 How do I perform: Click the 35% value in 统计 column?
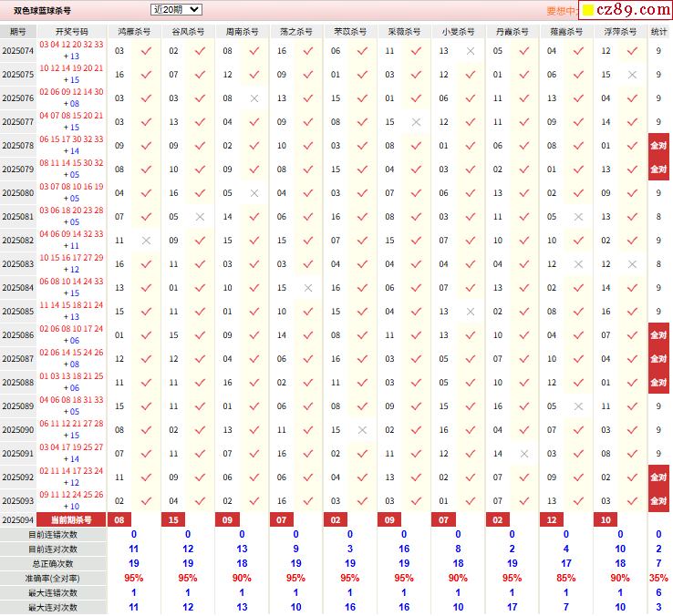pyautogui.click(x=658, y=579)
